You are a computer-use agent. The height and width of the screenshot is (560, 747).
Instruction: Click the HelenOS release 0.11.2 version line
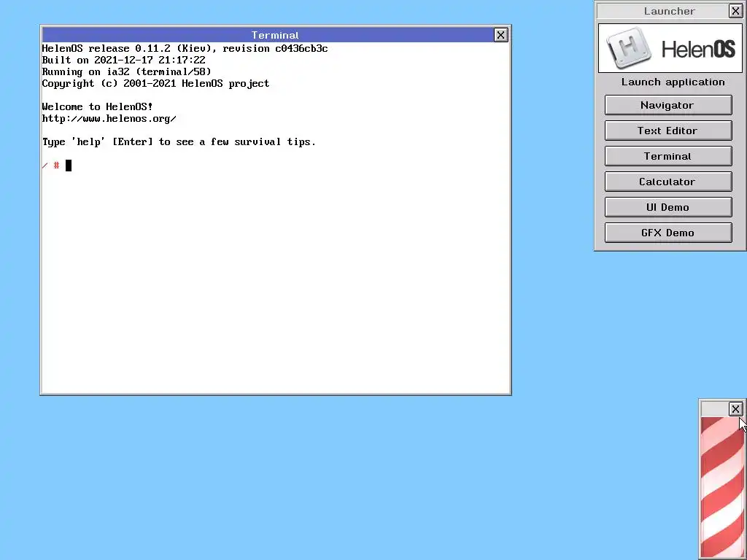click(x=185, y=49)
